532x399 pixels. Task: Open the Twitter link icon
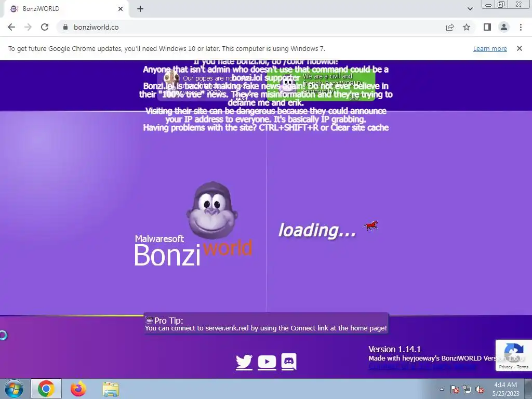244,362
